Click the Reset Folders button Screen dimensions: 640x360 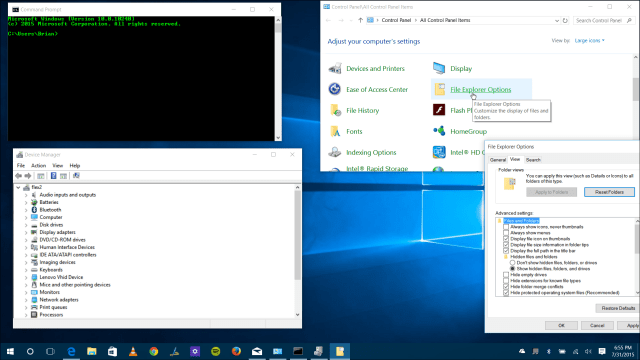point(609,192)
